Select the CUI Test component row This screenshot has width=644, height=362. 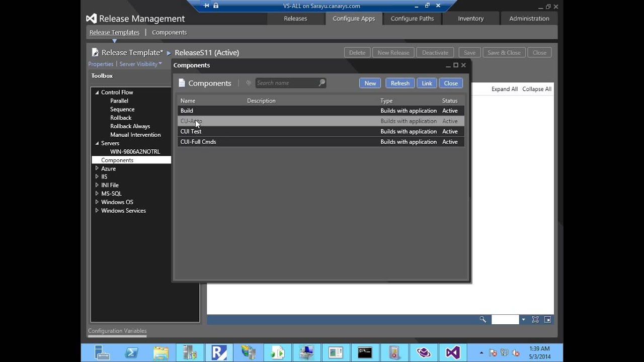tap(321, 131)
